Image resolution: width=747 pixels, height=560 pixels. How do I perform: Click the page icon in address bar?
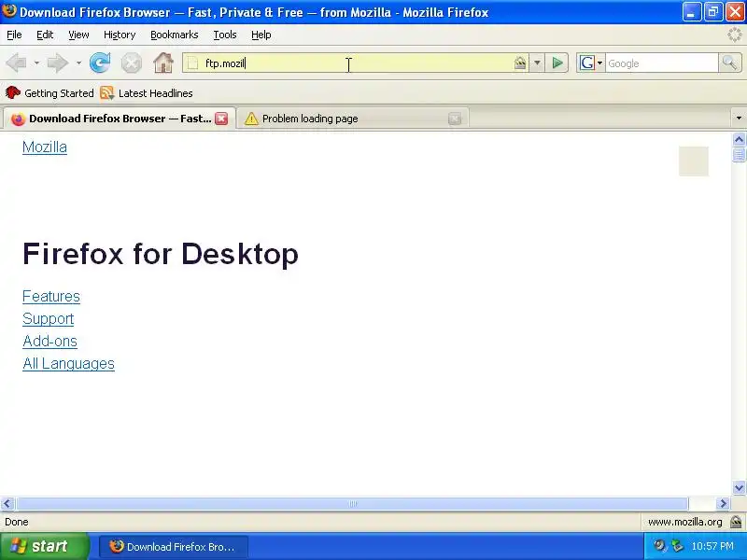tap(192, 63)
